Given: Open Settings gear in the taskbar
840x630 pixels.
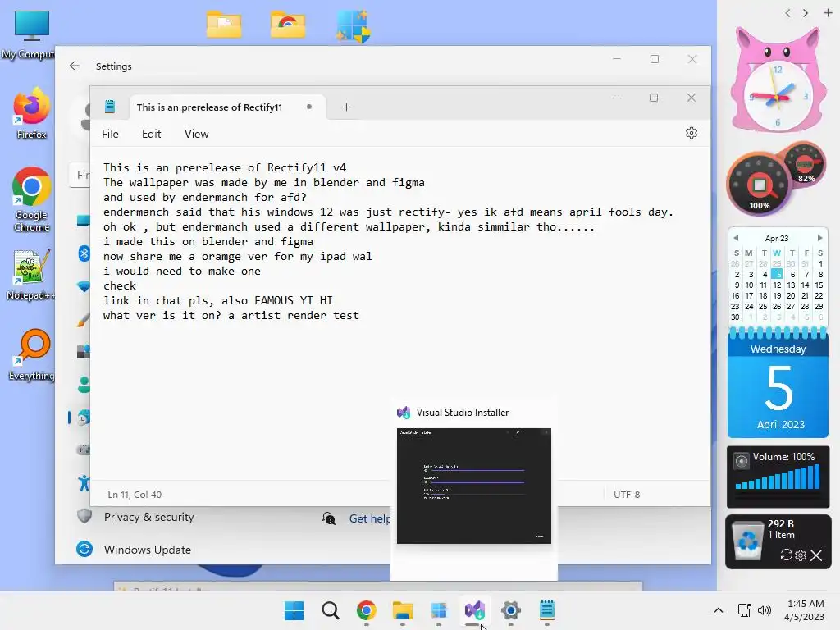Looking at the screenshot, I should [510, 610].
